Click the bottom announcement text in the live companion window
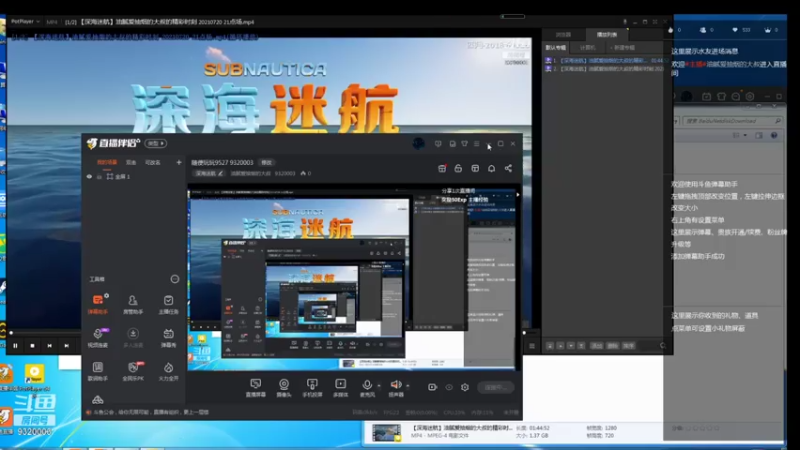Image resolution: width=800 pixels, height=450 pixels. (x=152, y=412)
